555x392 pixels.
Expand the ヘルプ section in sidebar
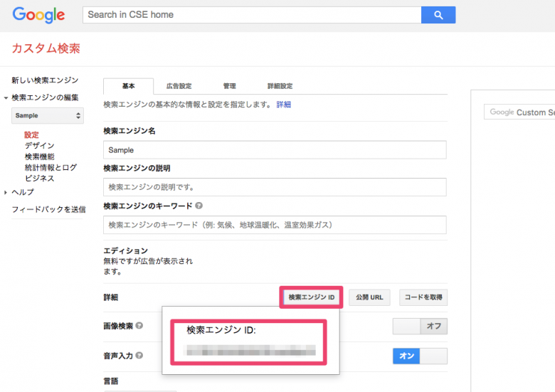point(6,192)
